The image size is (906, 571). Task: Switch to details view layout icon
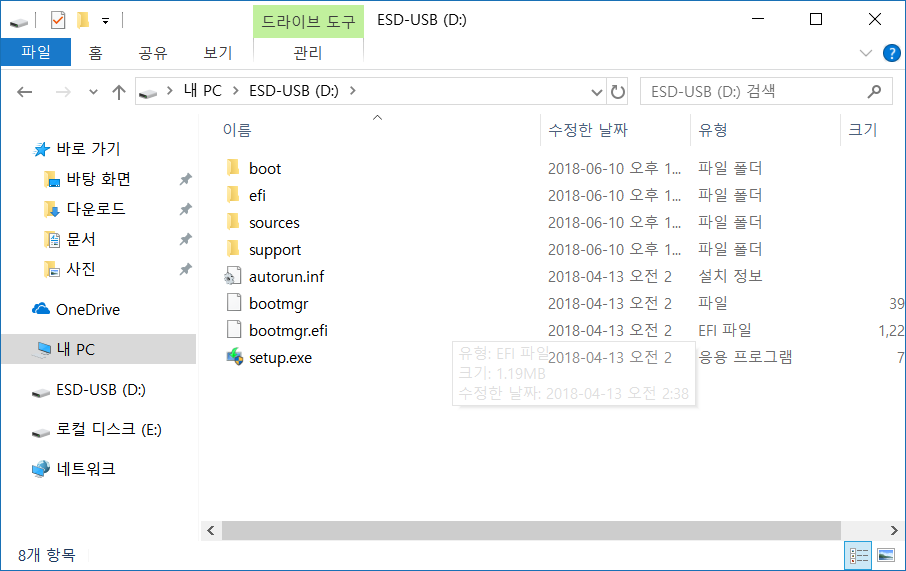coord(859,556)
